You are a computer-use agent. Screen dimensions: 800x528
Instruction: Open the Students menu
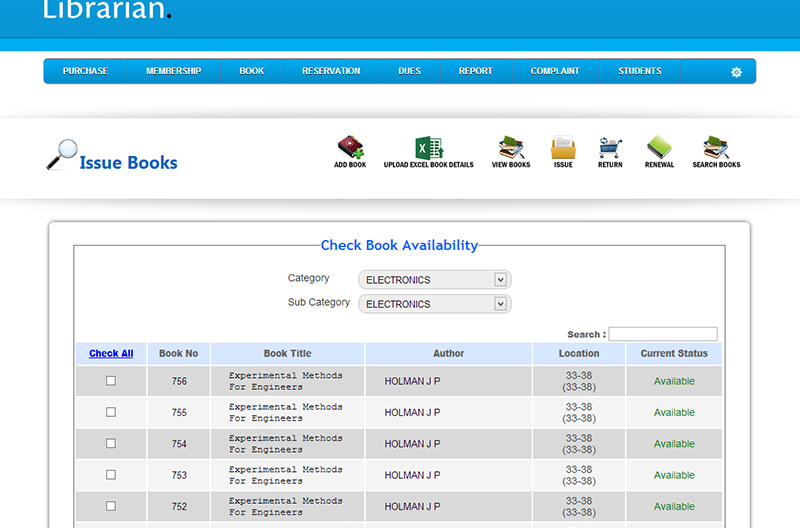point(640,71)
